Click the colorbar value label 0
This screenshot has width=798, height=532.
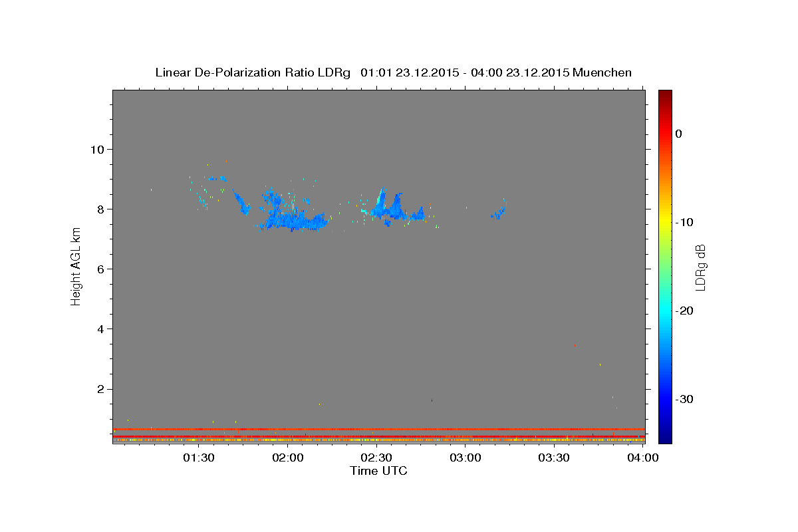tap(679, 134)
